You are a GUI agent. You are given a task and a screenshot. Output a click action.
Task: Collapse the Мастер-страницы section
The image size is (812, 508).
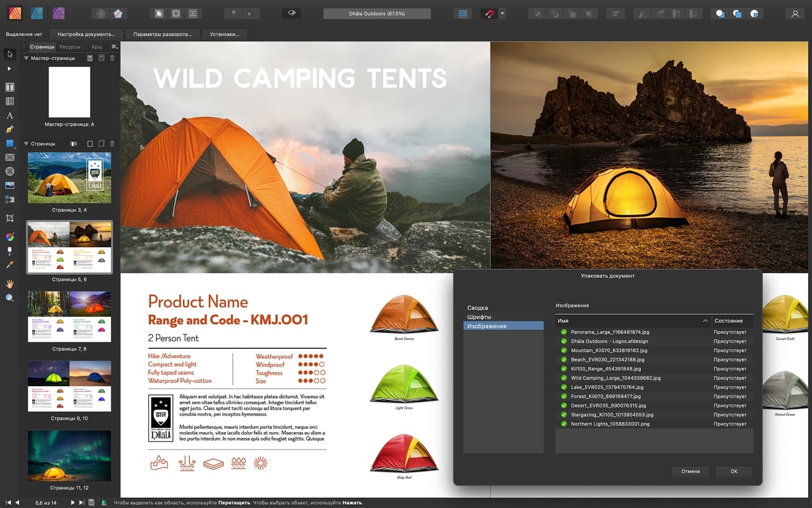(x=27, y=58)
